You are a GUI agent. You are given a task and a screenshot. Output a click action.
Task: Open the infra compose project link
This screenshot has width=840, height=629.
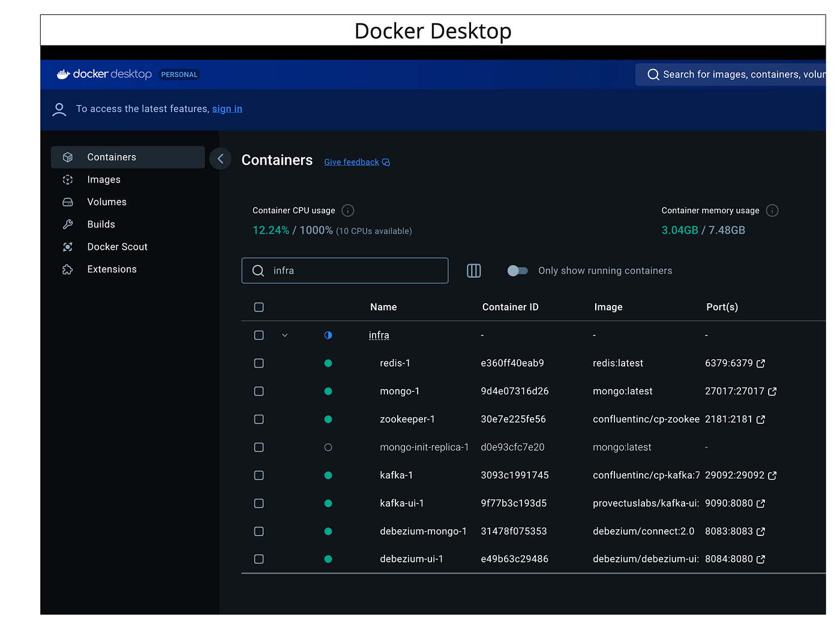tap(379, 336)
